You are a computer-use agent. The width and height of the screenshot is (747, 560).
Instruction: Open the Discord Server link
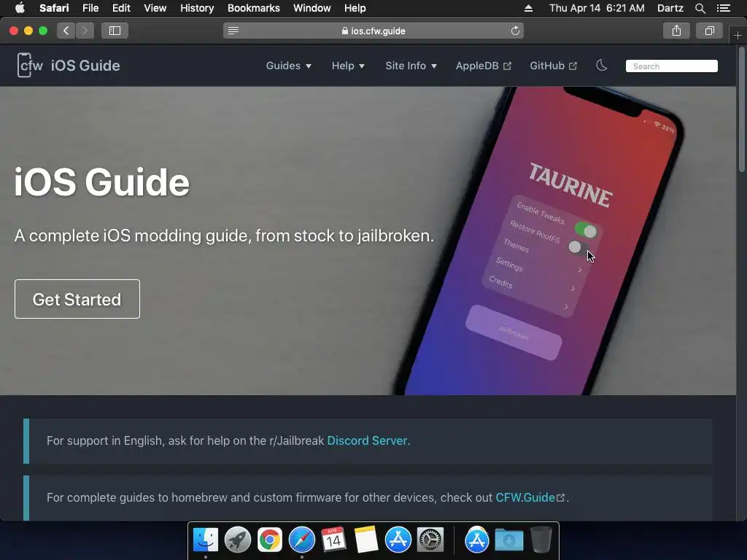(367, 440)
